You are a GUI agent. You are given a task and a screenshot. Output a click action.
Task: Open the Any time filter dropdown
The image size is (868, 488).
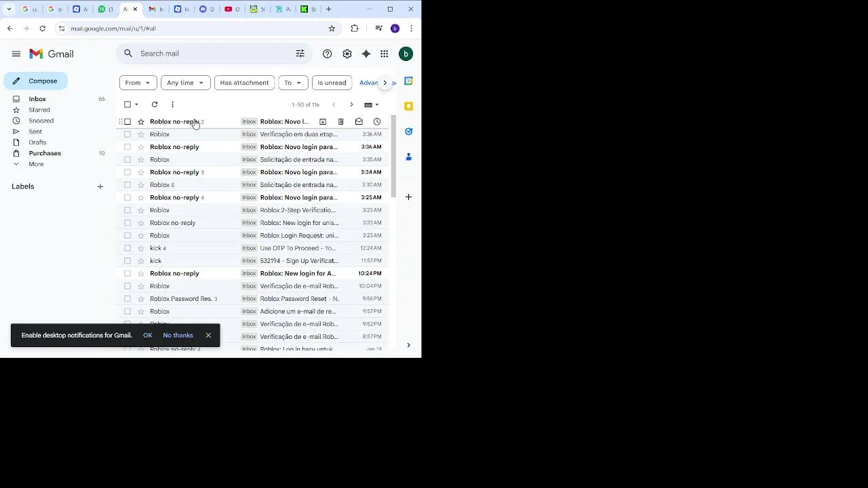coord(186,83)
